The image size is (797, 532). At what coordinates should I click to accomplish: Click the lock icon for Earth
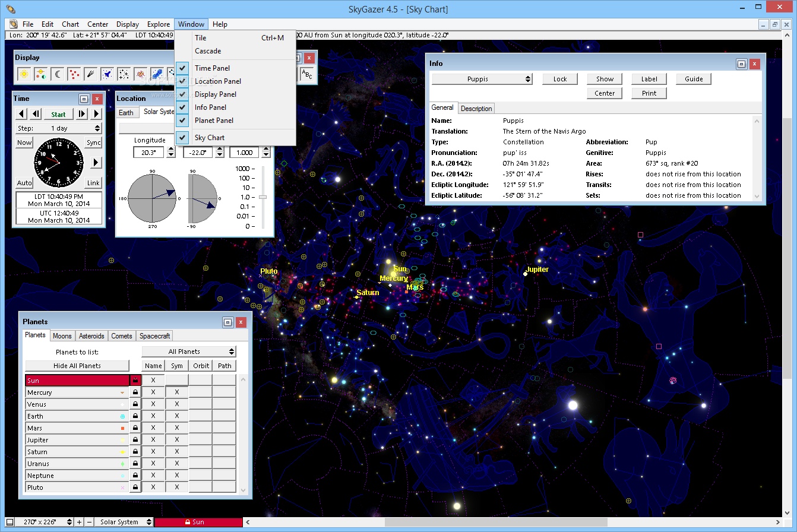tap(135, 416)
